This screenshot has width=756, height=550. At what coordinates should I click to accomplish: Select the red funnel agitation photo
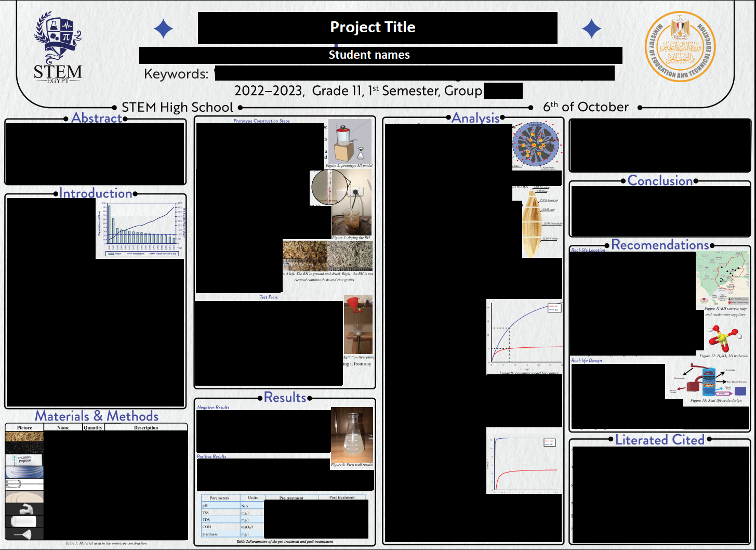(x=358, y=324)
